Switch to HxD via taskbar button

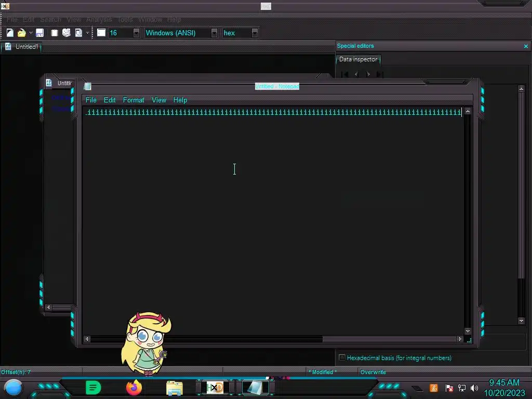pos(215,388)
